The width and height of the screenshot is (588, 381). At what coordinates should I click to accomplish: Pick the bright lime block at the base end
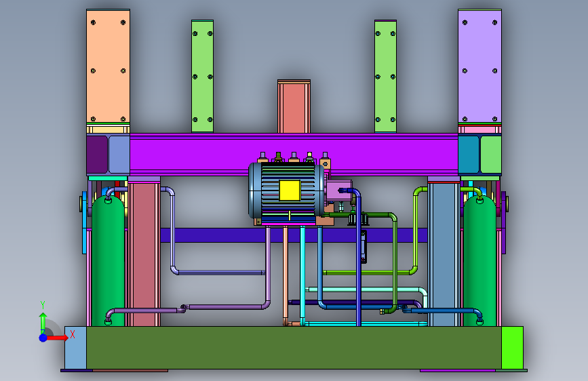512,348
